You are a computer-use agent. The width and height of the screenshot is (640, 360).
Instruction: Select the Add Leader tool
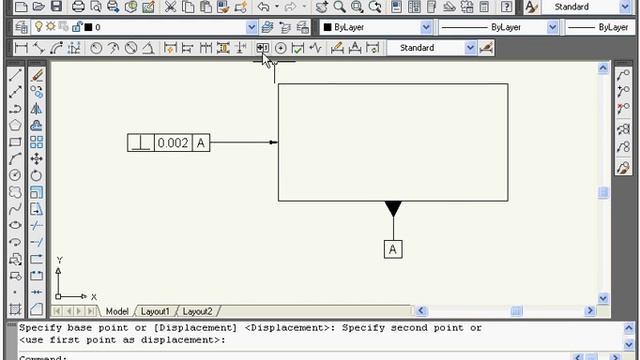pos(623,92)
